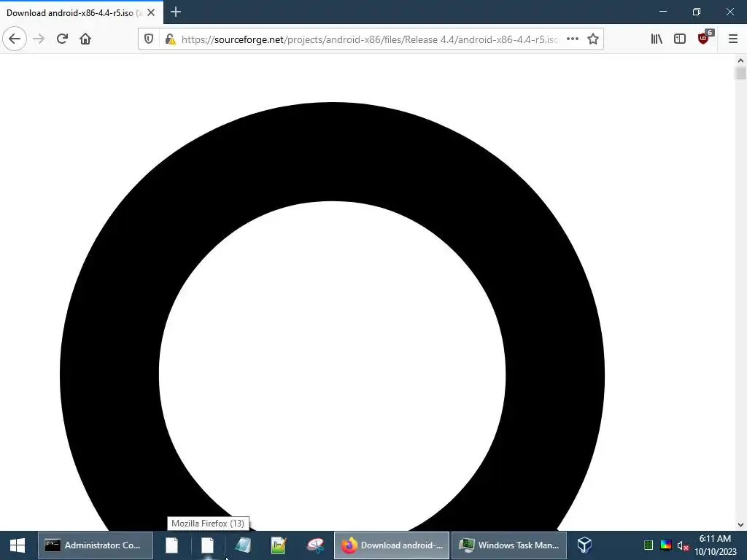Open the glass notepad-style taskbar icon

click(x=243, y=545)
